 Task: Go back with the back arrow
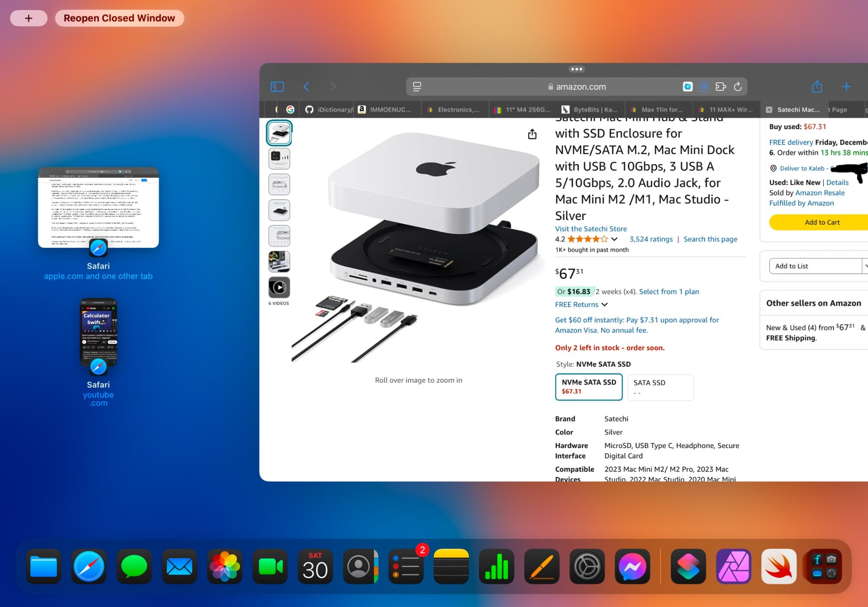(x=306, y=87)
